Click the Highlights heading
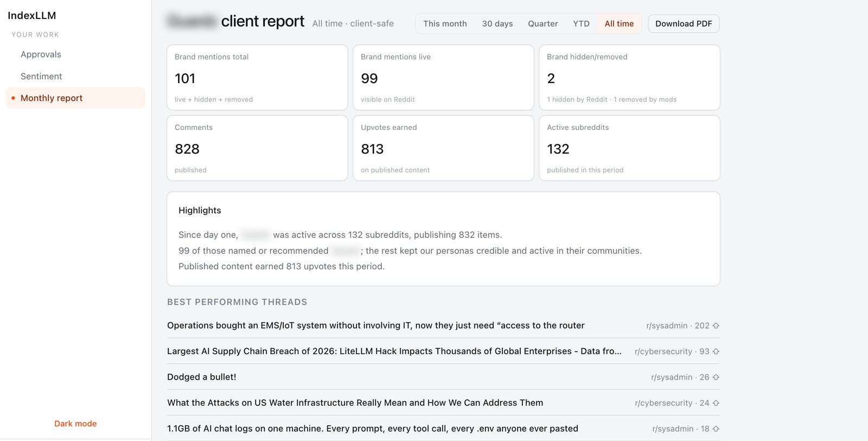 (x=200, y=210)
